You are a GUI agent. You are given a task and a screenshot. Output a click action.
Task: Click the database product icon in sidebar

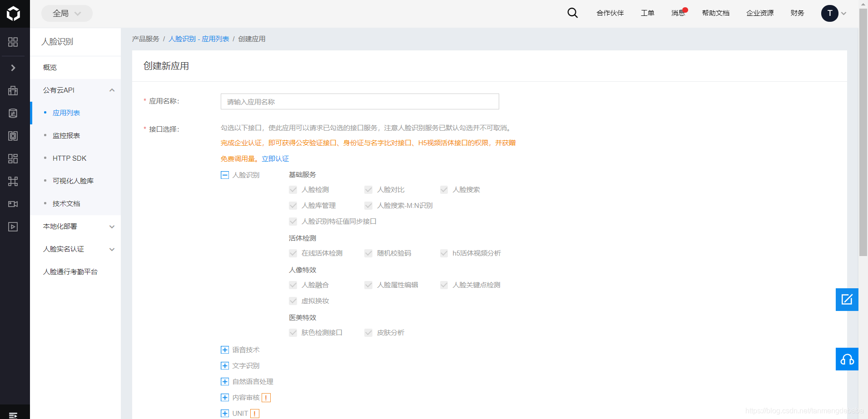[x=13, y=113]
